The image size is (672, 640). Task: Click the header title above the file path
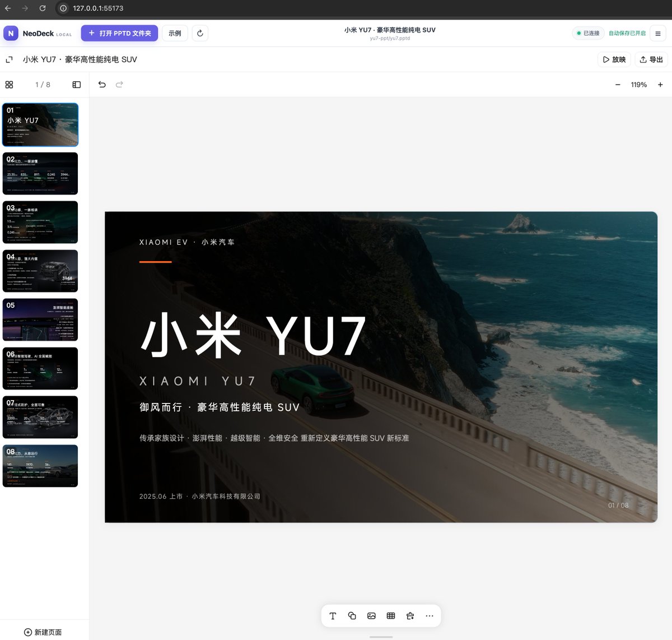[390, 30]
